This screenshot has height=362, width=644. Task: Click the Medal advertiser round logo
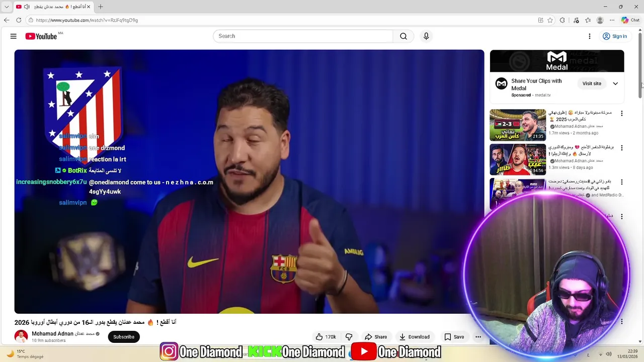coord(501,83)
